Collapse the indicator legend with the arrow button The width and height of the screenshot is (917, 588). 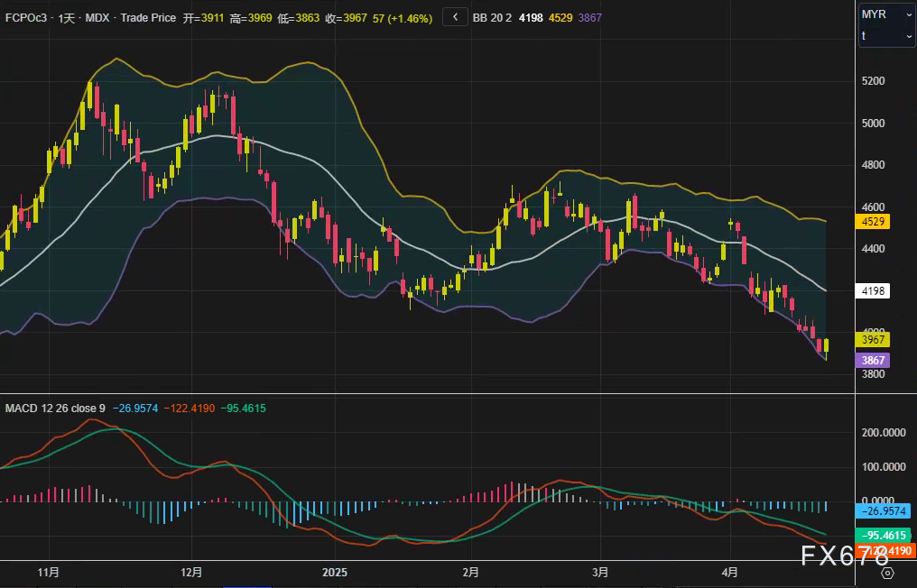pos(455,18)
